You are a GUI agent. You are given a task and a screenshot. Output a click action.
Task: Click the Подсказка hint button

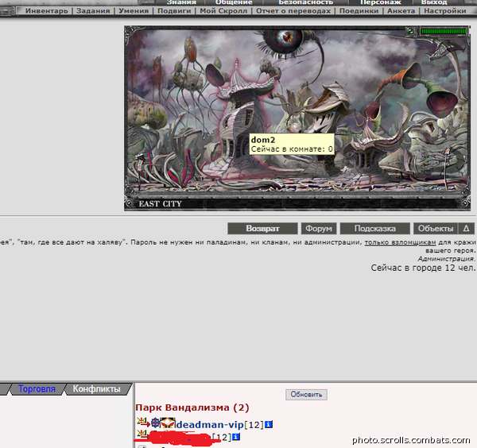[x=375, y=229]
